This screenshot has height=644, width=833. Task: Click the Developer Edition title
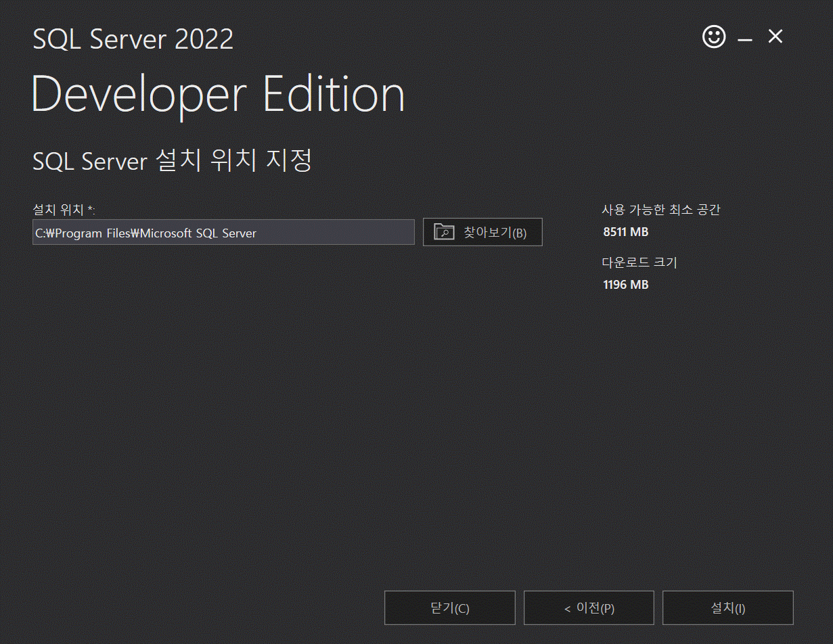tap(219, 94)
